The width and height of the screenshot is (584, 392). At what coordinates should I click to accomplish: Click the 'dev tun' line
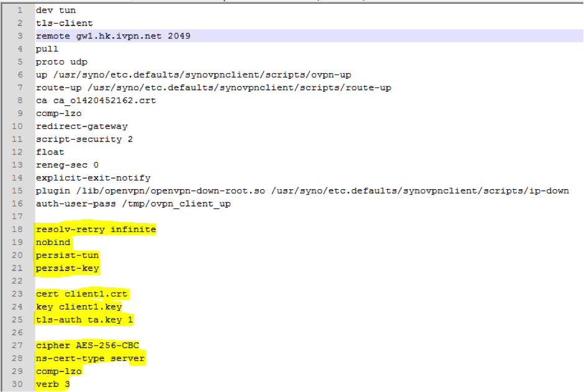pos(56,11)
